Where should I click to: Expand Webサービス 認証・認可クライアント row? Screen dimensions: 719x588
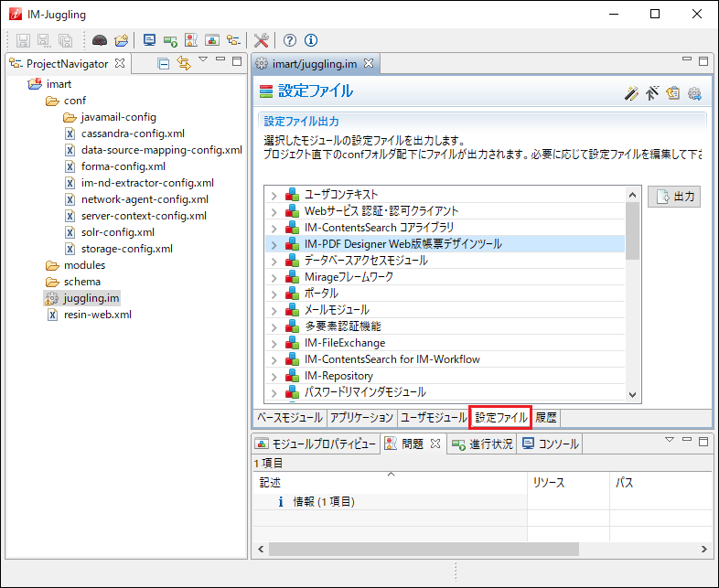[x=274, y=212]
